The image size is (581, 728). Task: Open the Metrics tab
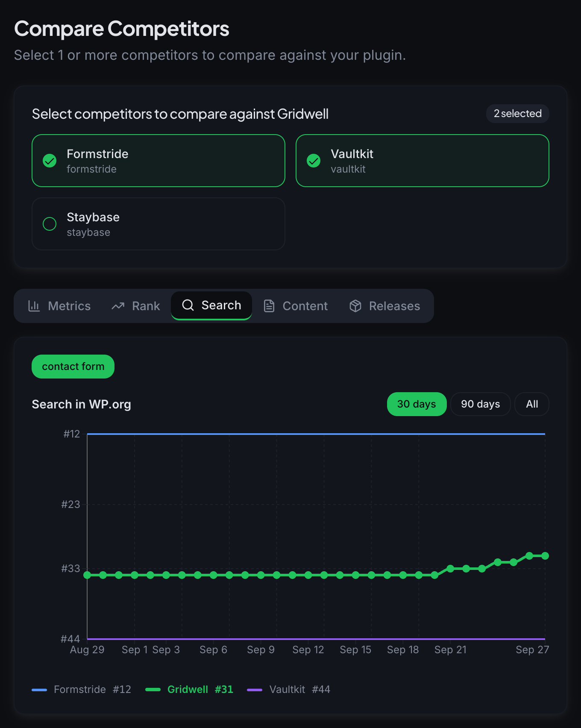(59, 306)
